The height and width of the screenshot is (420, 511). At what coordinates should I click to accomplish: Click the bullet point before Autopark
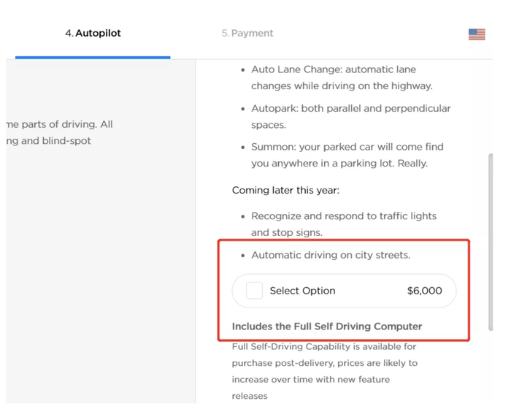243,109
